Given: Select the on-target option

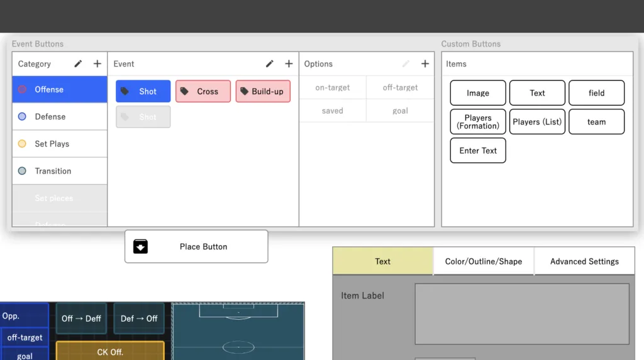Looking at the screenshot, I should (x=333, y=87).
